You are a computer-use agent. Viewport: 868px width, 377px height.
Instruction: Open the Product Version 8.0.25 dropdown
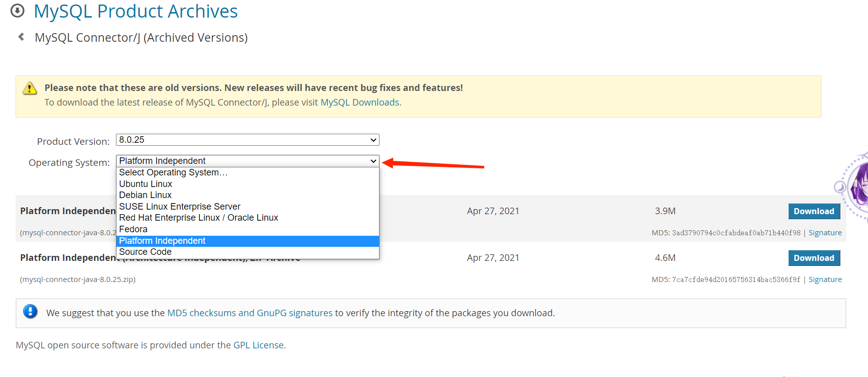(x=247, y=140)
